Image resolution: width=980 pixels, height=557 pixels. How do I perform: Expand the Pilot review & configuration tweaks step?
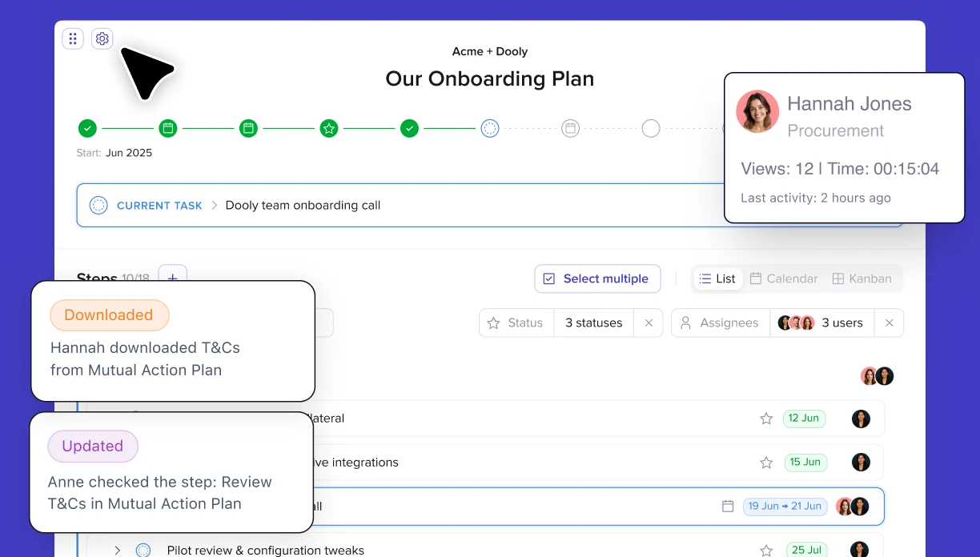click(117, 551)
